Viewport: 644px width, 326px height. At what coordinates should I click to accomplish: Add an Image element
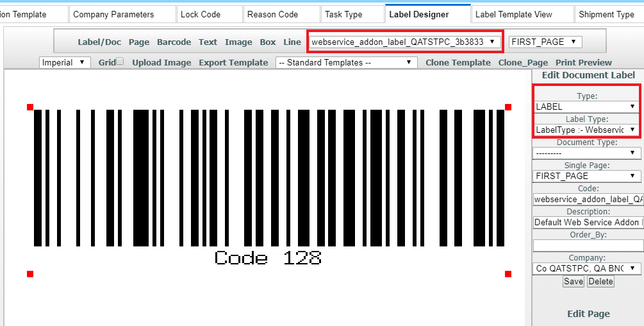238,42
